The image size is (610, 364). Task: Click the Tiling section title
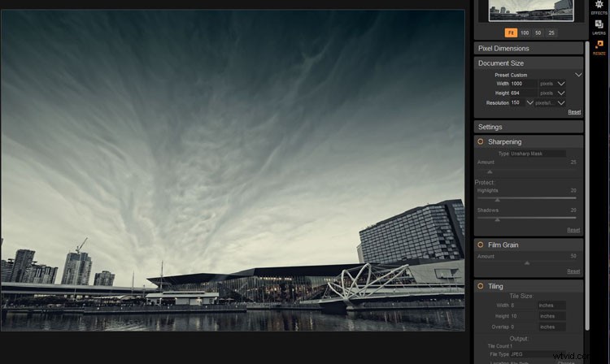click(495, 286)
